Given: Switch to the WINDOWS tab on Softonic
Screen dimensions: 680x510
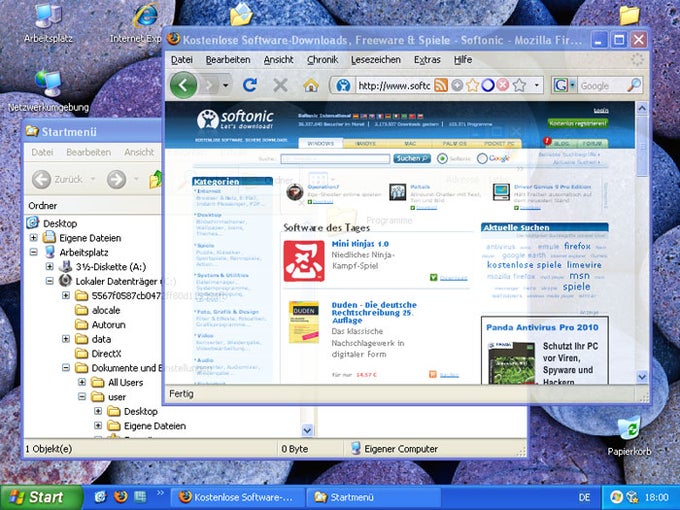Looking at the screenshot, I should coord(321,144).
